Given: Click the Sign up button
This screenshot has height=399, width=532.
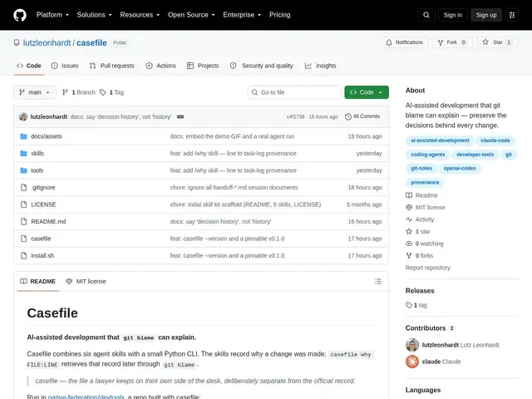Looking at the screenshot, I should (x=486, y=15).
